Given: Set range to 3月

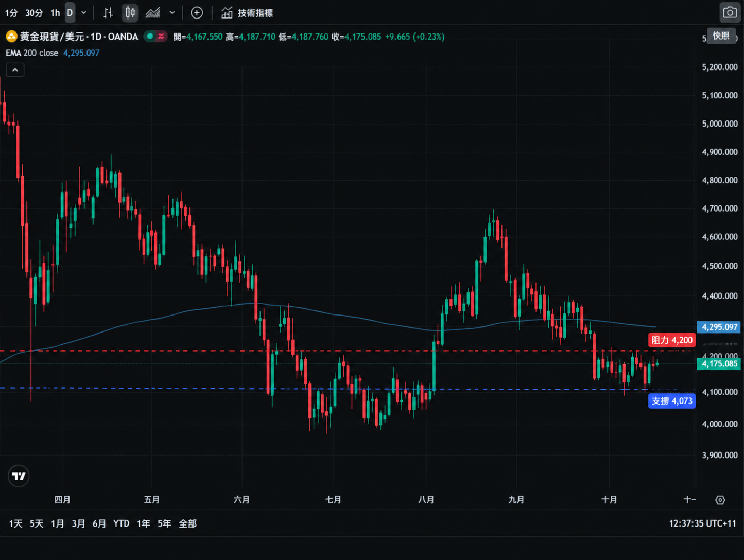Looking at the screenshot, I should tap(78, 523).
